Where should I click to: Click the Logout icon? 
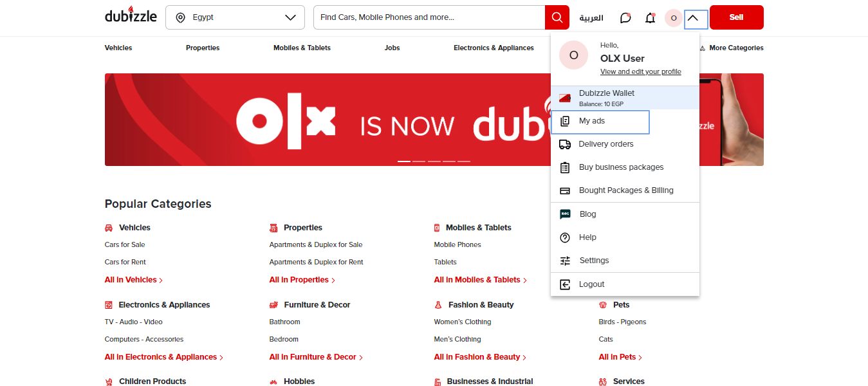[x=565, y=284]
